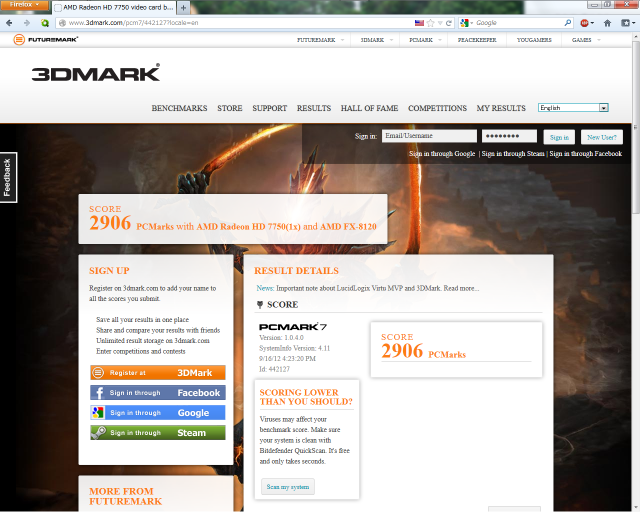This screenshot has width=640, height=512.
Task: Click Sign in through Facebook link at top
Action: click(x=586, y=154)
